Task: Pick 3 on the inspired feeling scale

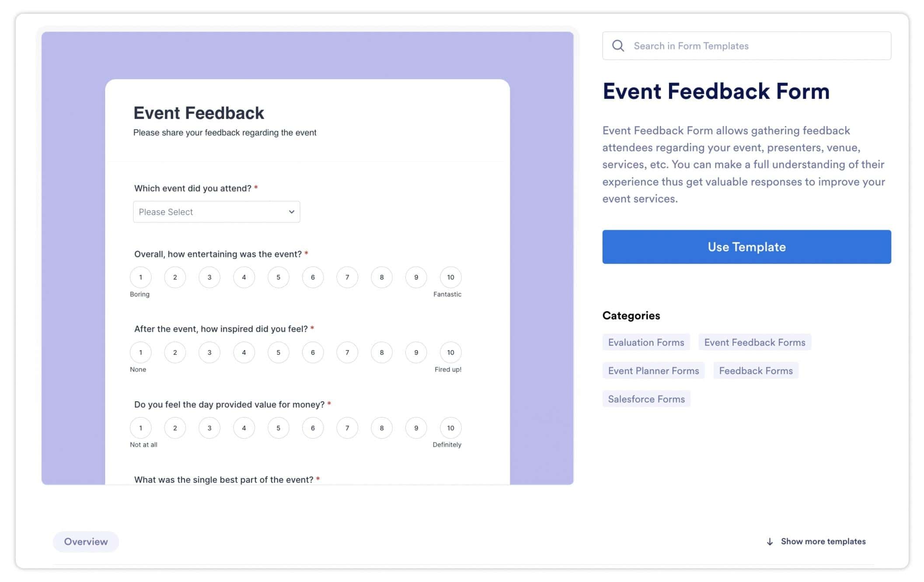Action: click(209, 353)
